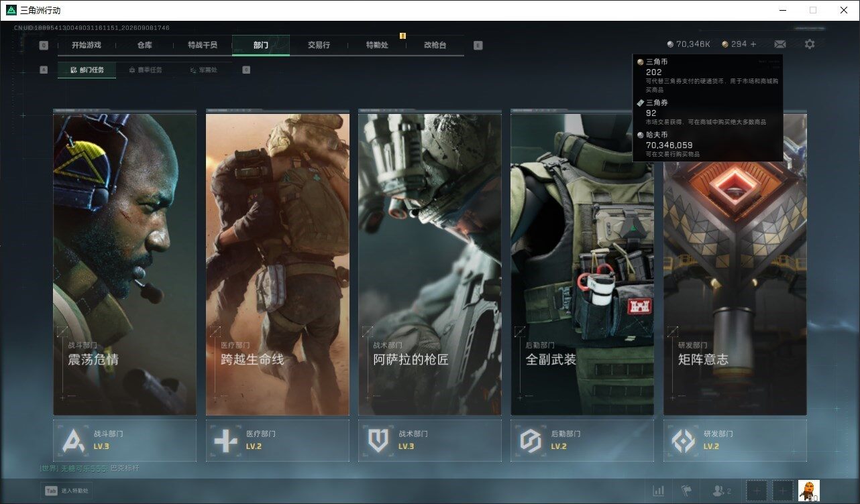The height and width of the screenshot is (504, 860).
Task: Switch to the 仓库 tab
Action: tap(144, 45)
